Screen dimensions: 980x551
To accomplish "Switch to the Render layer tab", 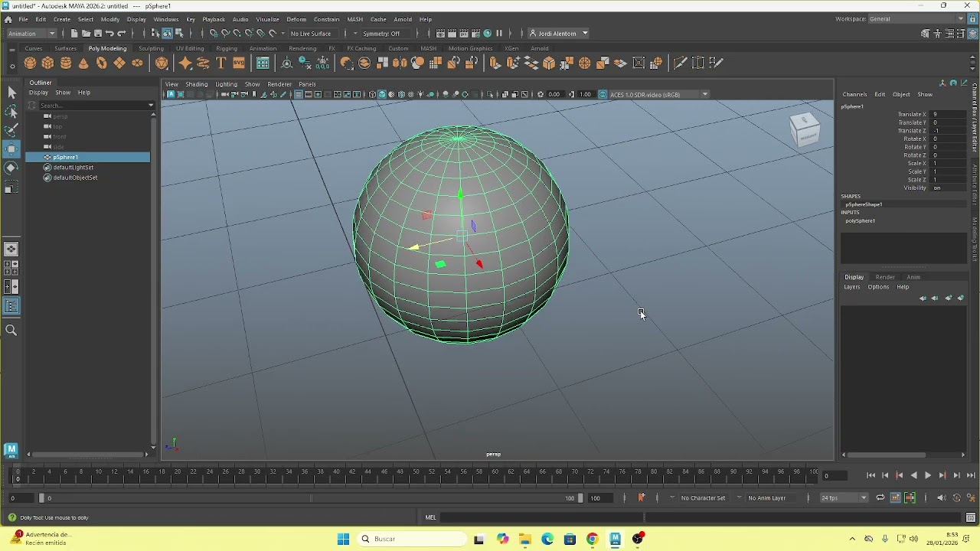I will pos(885,277).
